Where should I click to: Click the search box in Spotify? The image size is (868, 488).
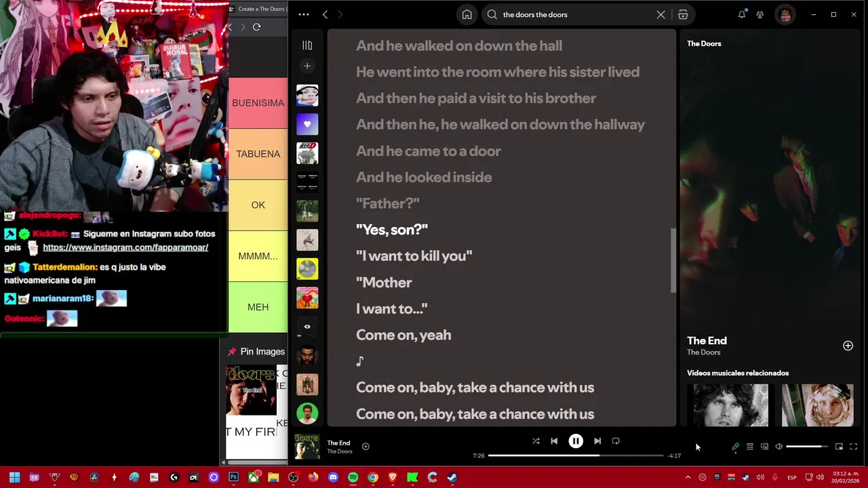(576, 14)
